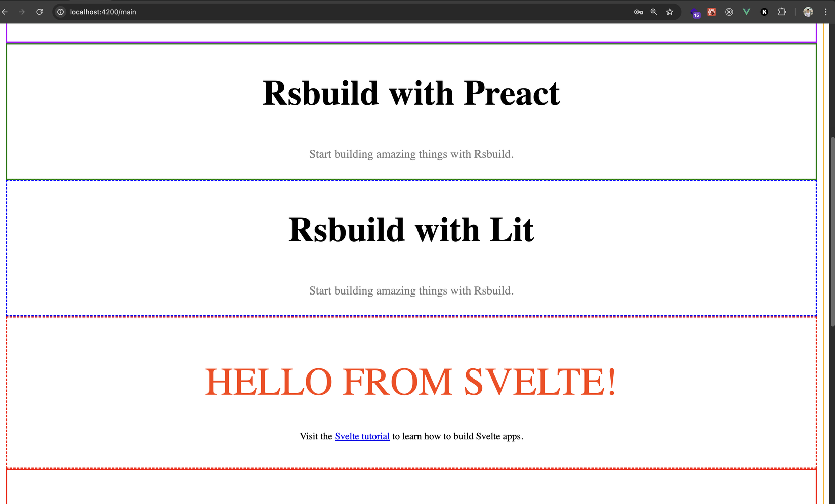Open the purple extension with badge 15
The height and width of the screenshot is (504, 835).
click(695, 12)
